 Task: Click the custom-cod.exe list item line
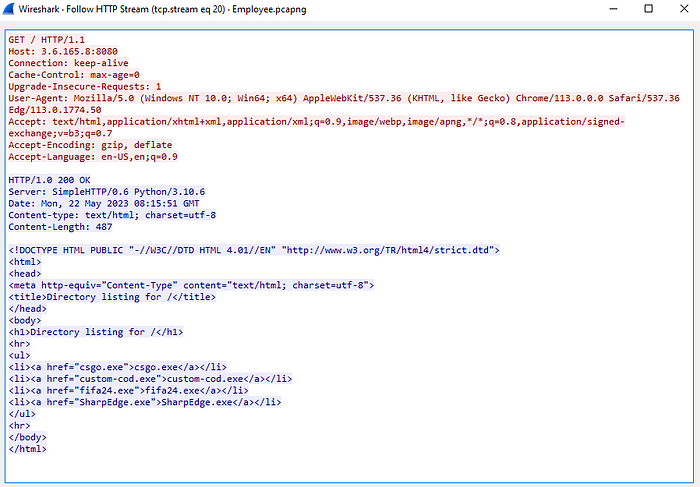(x=150, y=379)
